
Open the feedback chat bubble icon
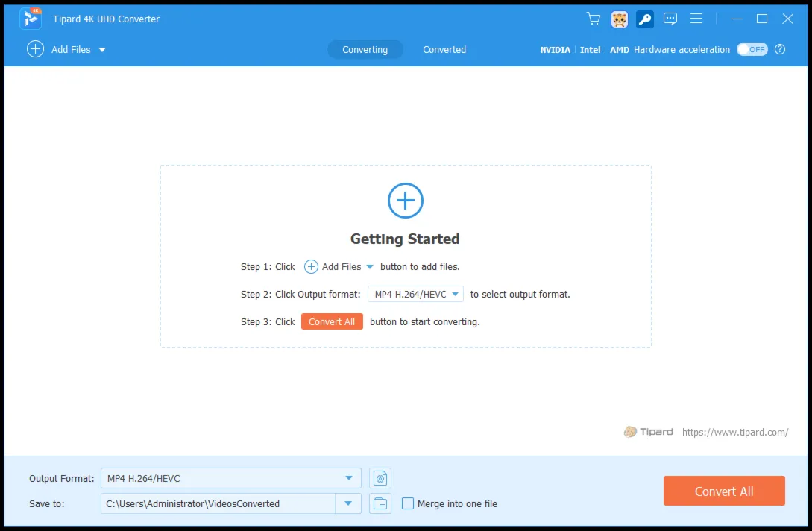click(670, 19)
